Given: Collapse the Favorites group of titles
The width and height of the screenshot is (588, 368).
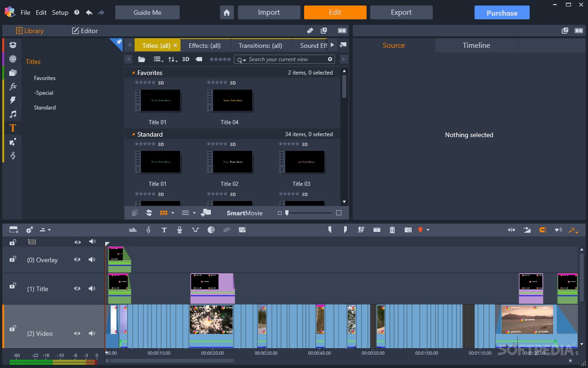Looking at the screenshot, I should click(x=133, y=72).
